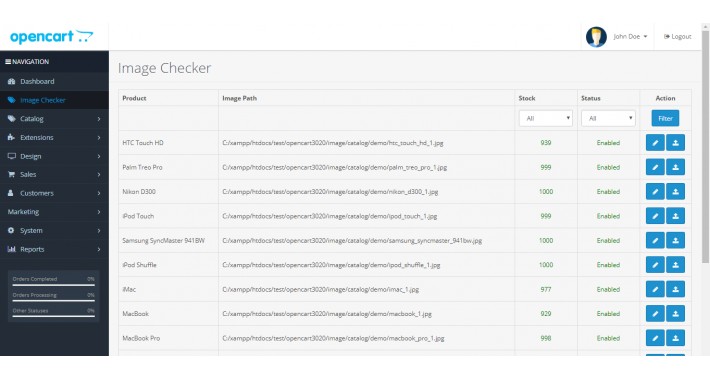This screenshot has height=380, width=710.
Task: Open the Status filter dropdown
Action: tap(608, 118)
